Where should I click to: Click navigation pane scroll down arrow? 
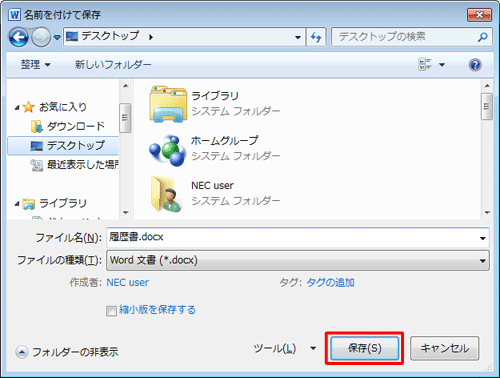(x=126, y=212)
